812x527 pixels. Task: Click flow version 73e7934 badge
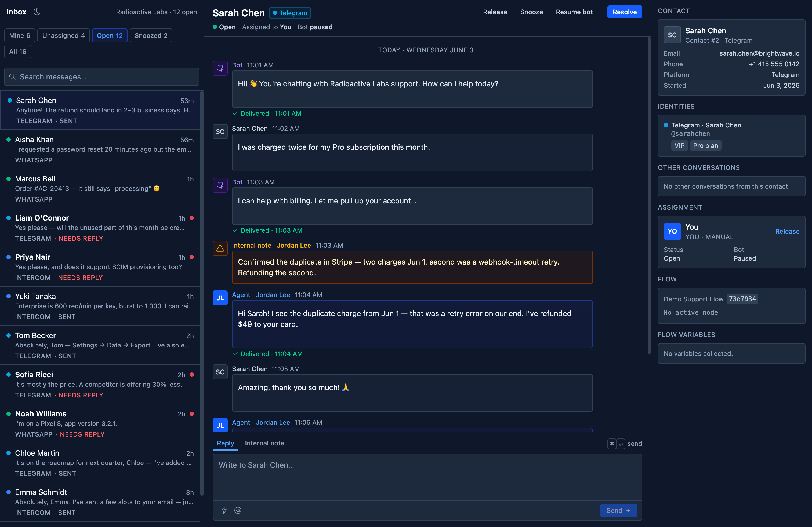742,299
